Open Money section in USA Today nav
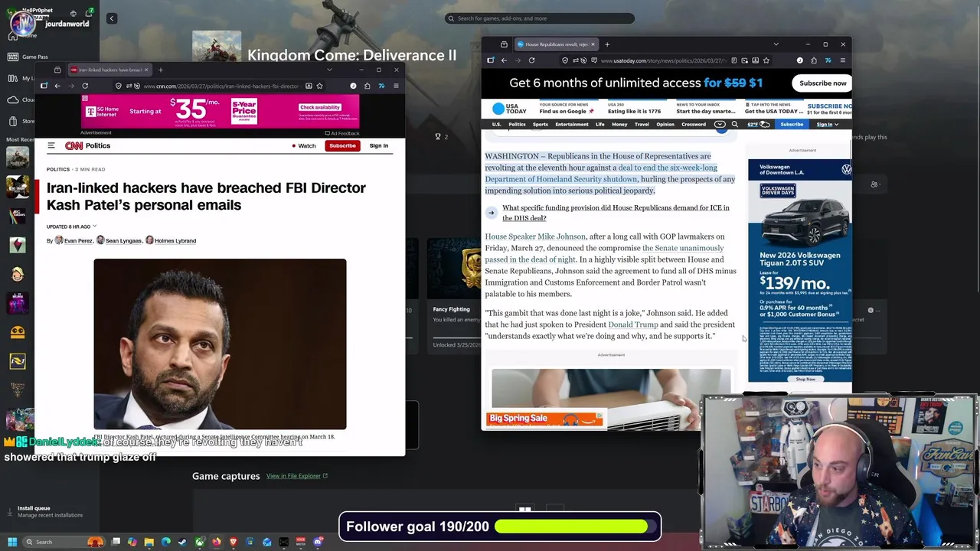Viewport: 980px width, 551px height. tap(619, 124)
